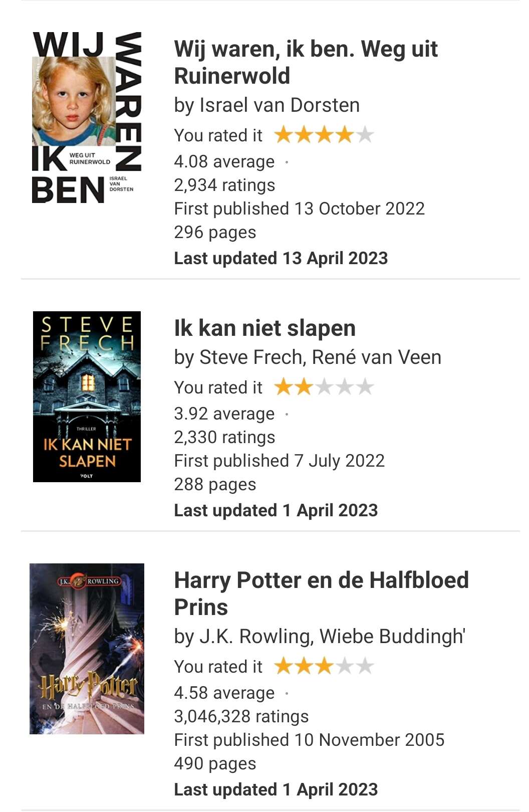This screenshot has height=812, width=529.
Task: Open title Harry Potter en de Halfbloed Prins
Action: click(x=321, y=593)
